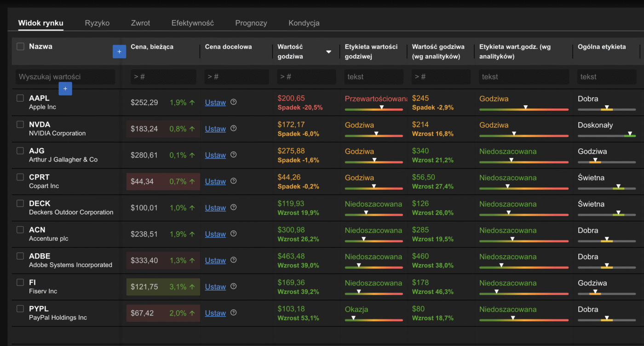Check the PYPL row checkbox

click(x=20, y=309)
